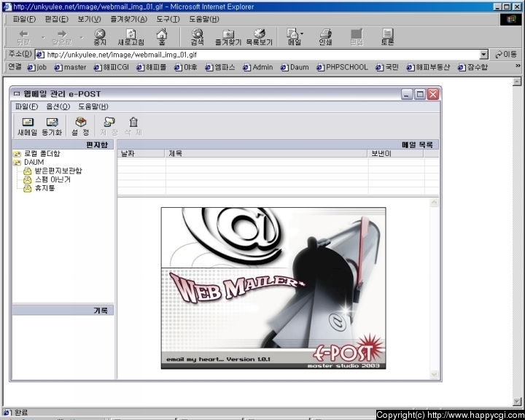Open the Daum link in links bar

pos(295,67)
